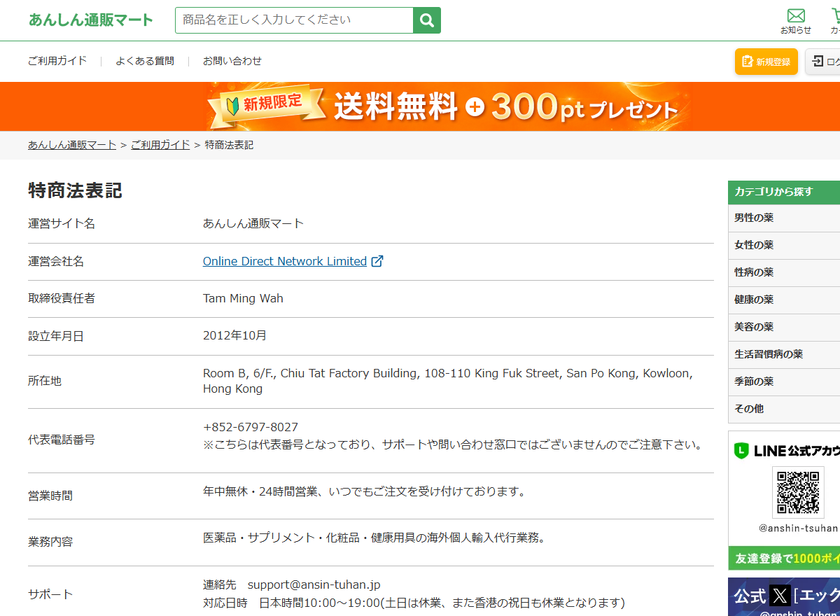
Task: Click the LINE logo icon in sidebar
Action: (x=741, y=451)
